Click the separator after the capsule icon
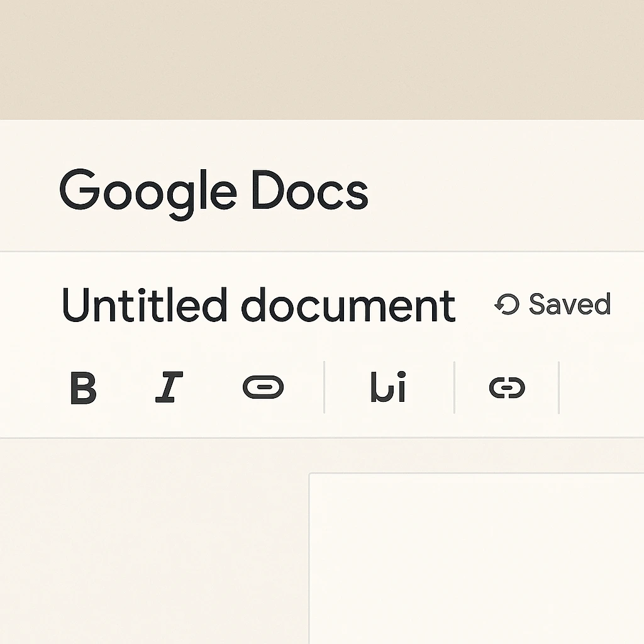Screen dimensions: 644x644 [325, 387]
